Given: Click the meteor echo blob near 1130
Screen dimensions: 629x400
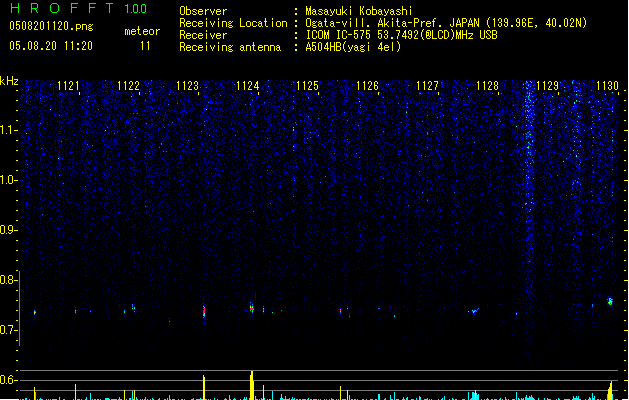Looking at the screenshot, I should [x=610, y=301].
